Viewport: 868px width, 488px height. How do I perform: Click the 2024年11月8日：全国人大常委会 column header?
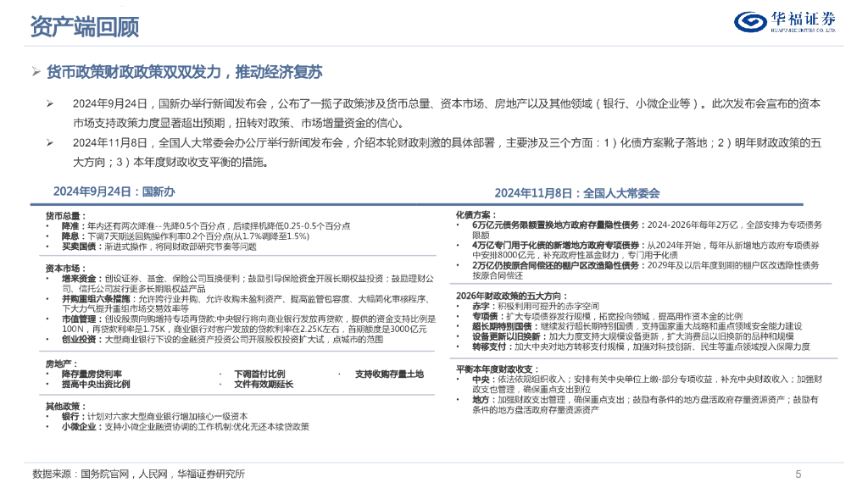click(x=576, y=193)
